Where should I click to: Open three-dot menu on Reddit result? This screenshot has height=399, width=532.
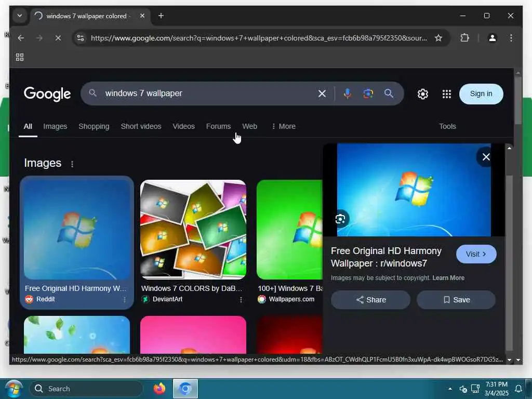[x=125, y=300]
